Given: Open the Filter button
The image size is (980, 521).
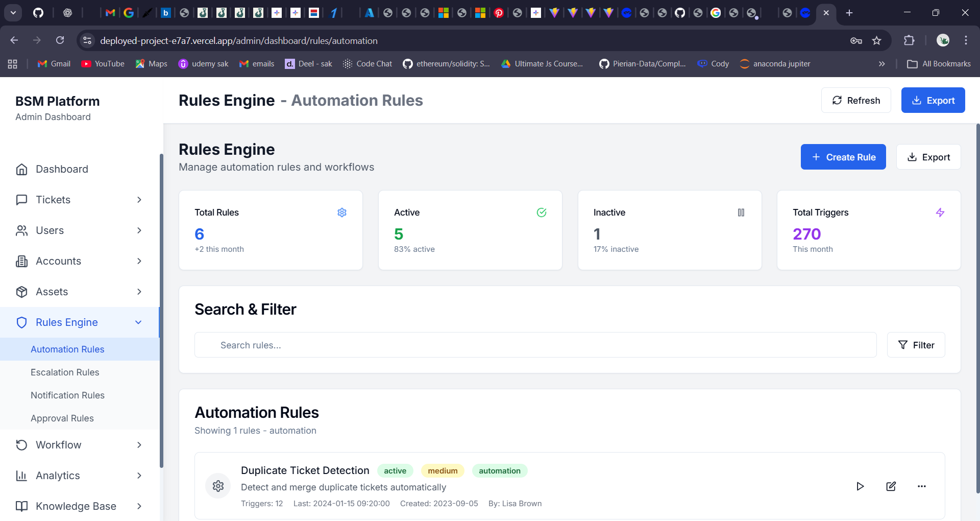Looking at the screenshot, I should [916, 345].
